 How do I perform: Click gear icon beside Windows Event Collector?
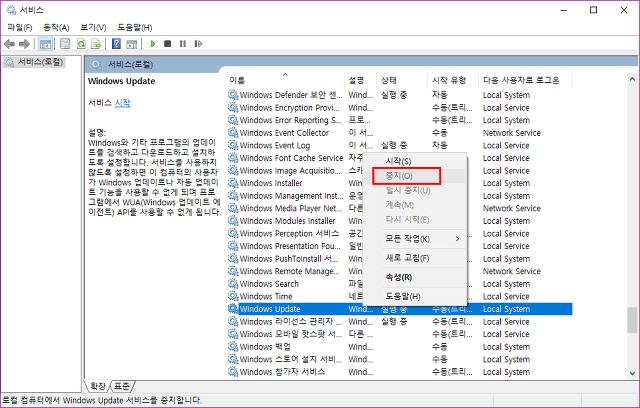[233, 133]
